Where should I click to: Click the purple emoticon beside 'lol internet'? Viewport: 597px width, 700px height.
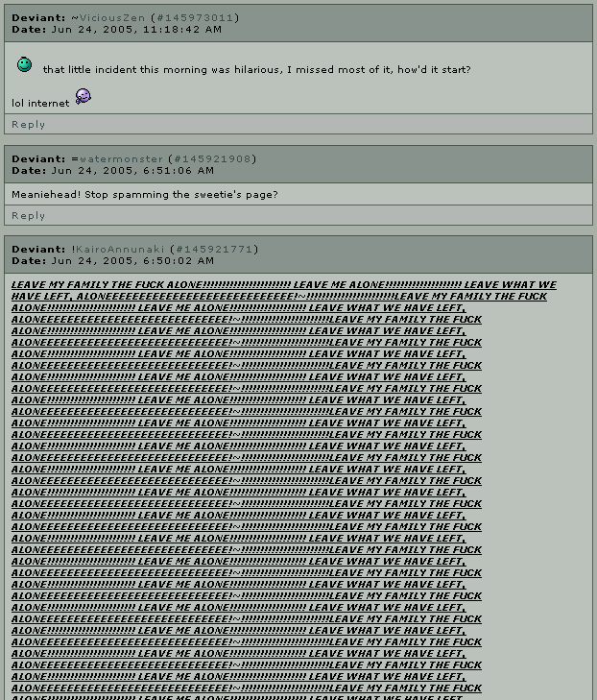coord(83,96)
